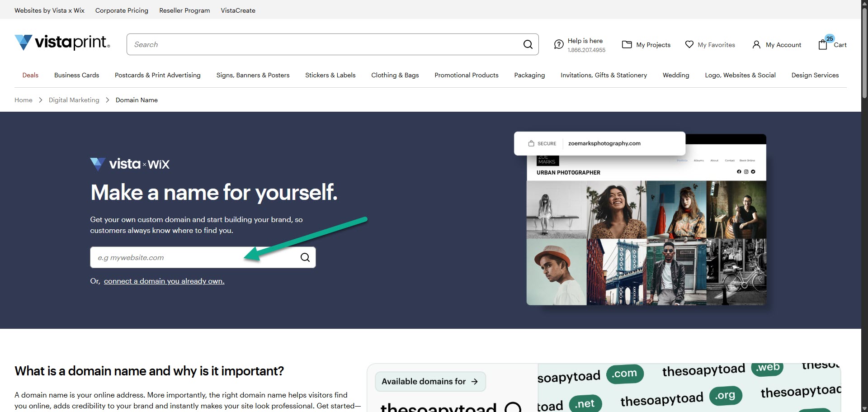Screen dimensions: 868x412
Task: Open the VistaCreate link
Action: point(238,10)
